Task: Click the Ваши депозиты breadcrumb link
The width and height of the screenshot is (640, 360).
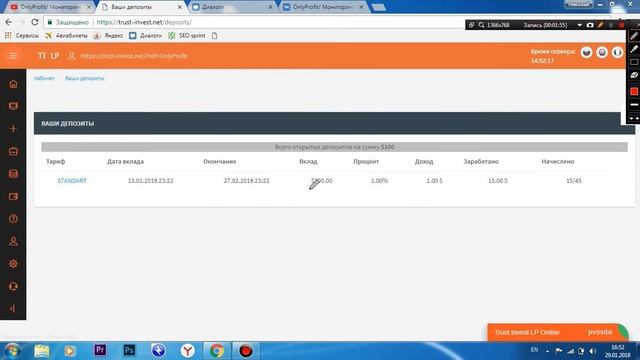Action: click(84, 78)
